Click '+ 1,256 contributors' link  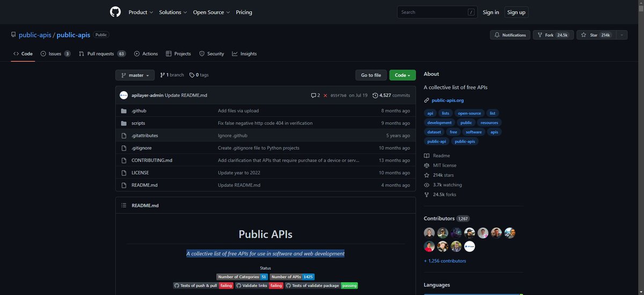445,261
